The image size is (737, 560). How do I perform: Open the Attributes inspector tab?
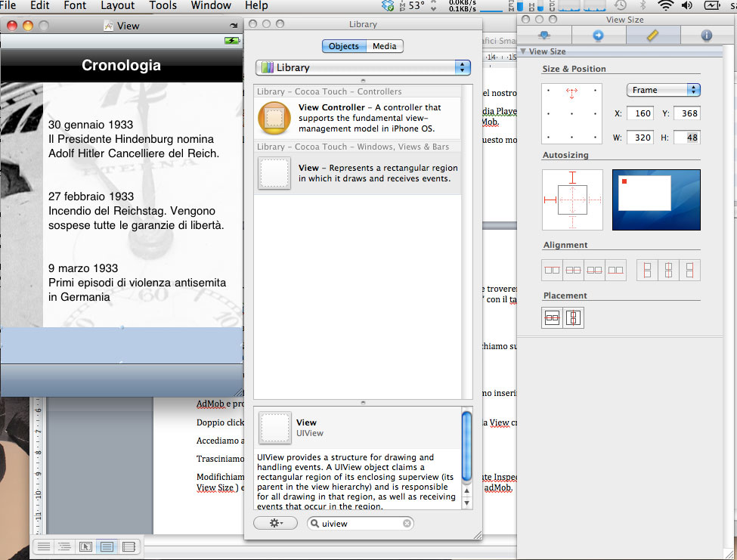coord(543,36)
